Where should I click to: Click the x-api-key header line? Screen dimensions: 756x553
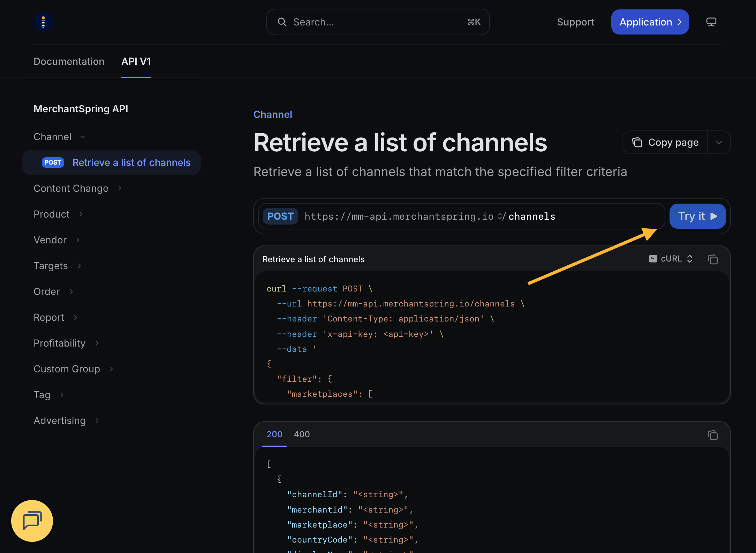coord(360,334)
